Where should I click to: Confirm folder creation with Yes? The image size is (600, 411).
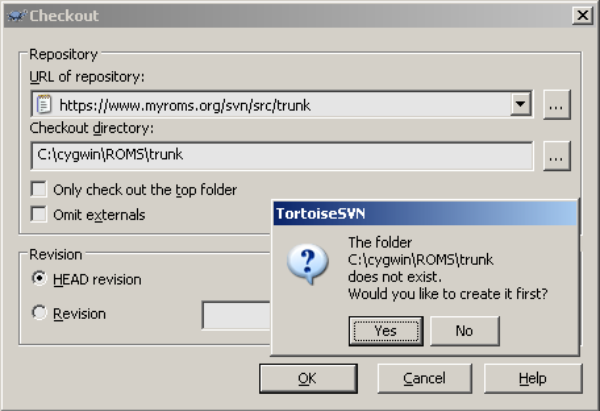[x=386, y=331]
